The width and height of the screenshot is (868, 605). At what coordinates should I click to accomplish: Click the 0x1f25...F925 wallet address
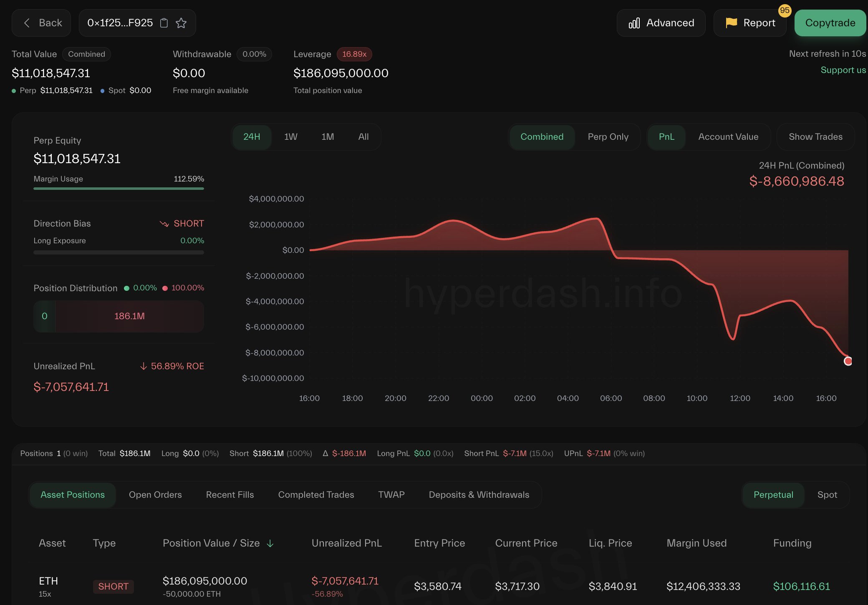[x=120, y=23]
